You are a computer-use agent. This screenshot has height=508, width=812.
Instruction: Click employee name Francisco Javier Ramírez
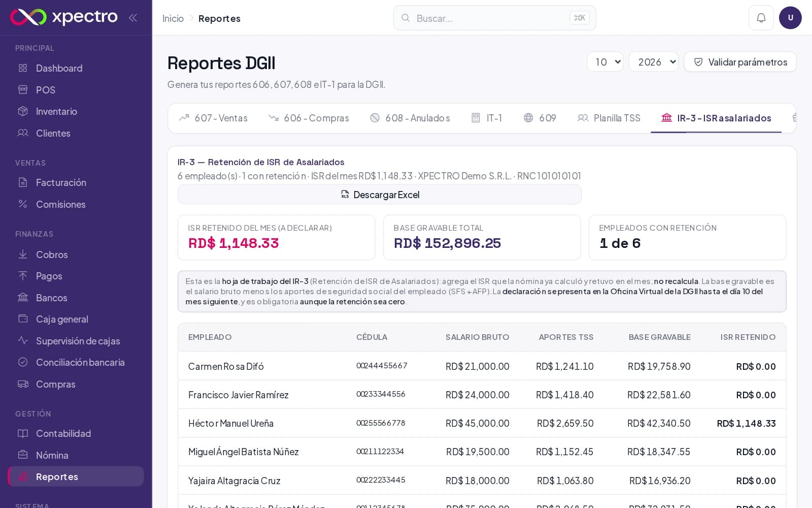coord(239,395)
